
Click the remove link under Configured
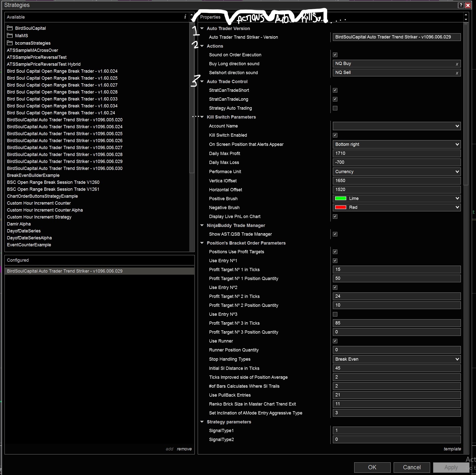click(184, 449)
